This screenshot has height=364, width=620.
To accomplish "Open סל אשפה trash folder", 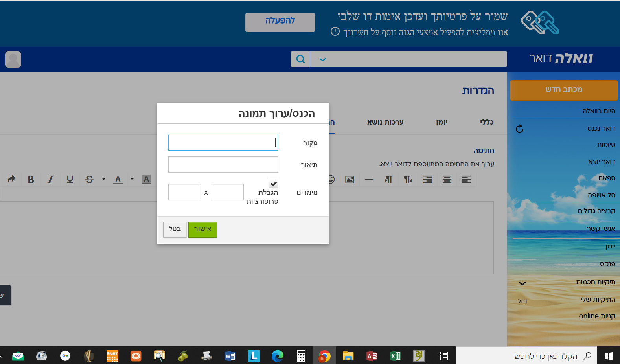I will click(602, 195).
